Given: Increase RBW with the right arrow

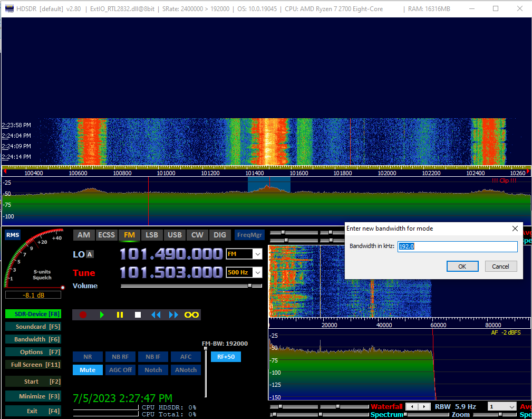Looking at the screenshot, I should 424,406.
